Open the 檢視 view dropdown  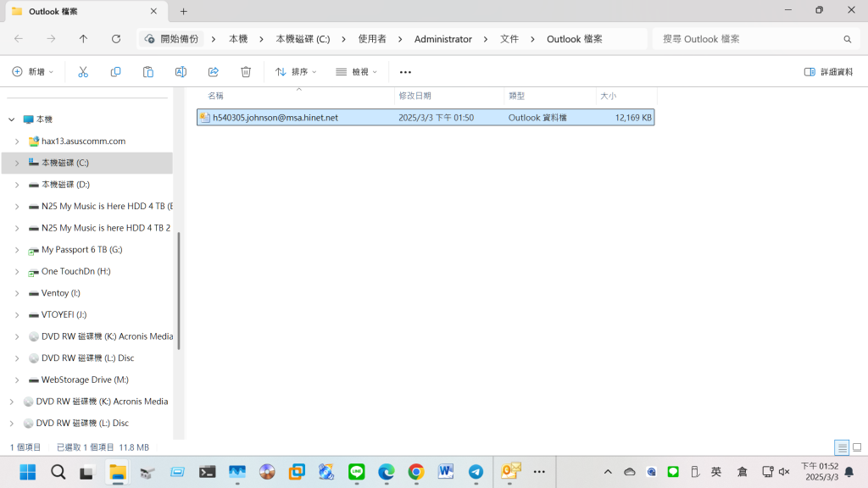pyautogui.click(x=357, y=72)
